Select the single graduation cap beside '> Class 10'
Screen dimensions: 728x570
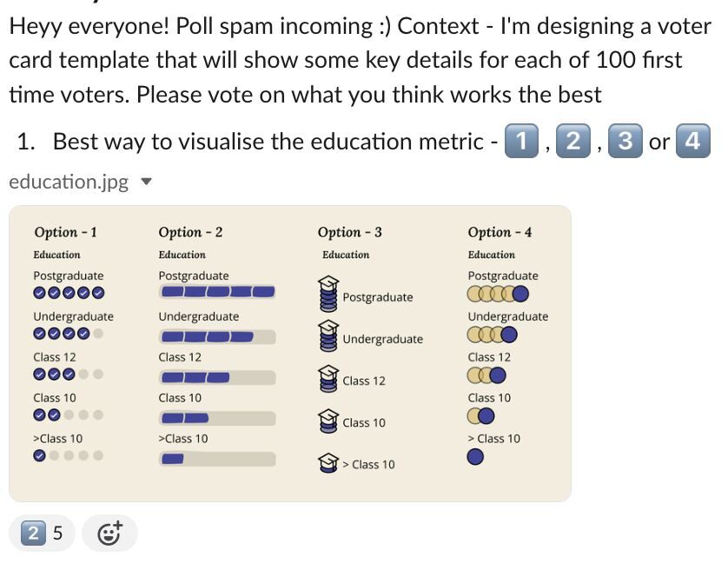pos(328,462)
